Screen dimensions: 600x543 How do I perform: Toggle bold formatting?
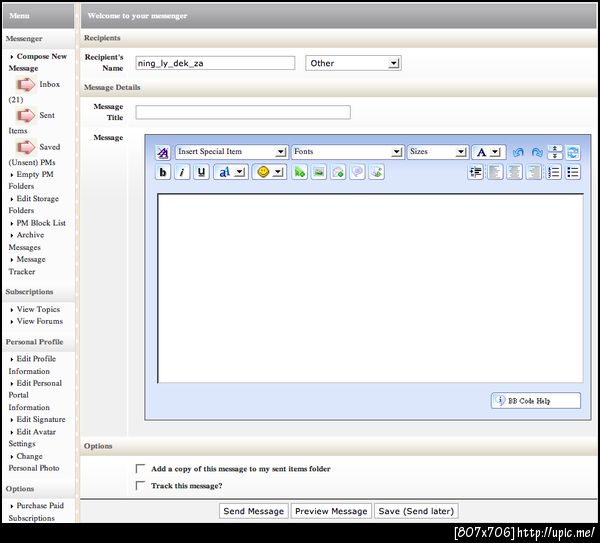pos(163,172)
